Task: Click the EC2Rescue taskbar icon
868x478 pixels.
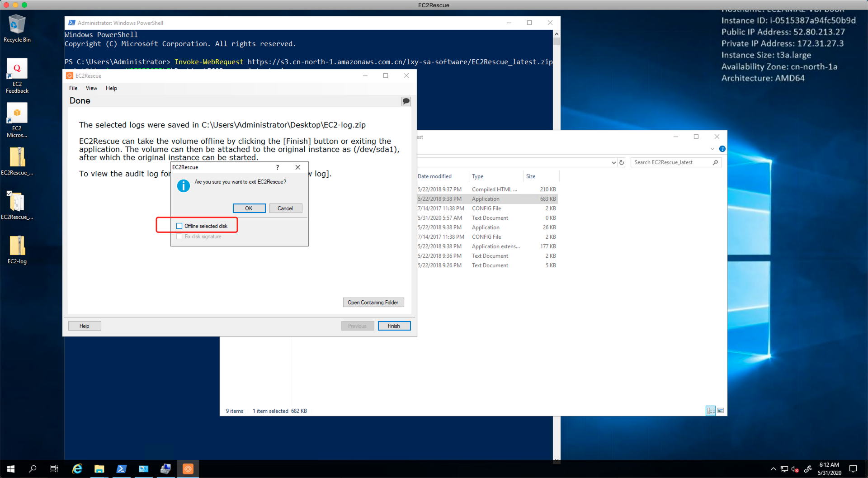Action: coord(188,469)
